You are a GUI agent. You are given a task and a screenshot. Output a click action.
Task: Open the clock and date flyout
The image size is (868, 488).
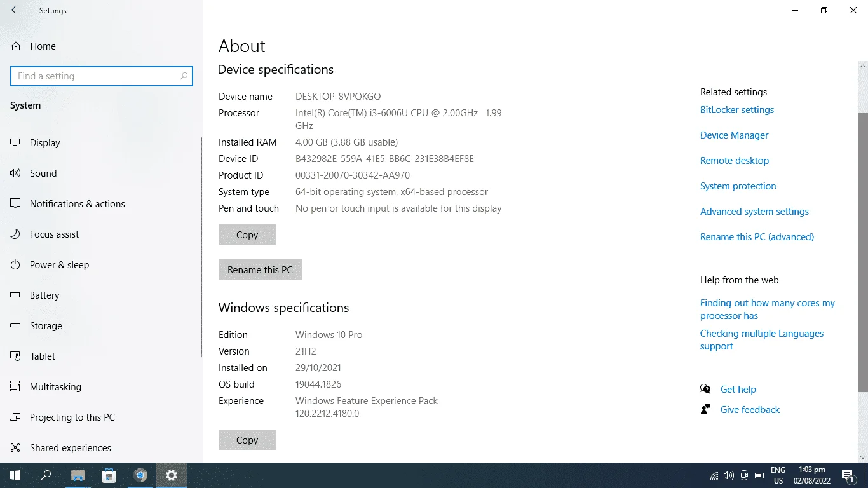(x=813, y=475)
